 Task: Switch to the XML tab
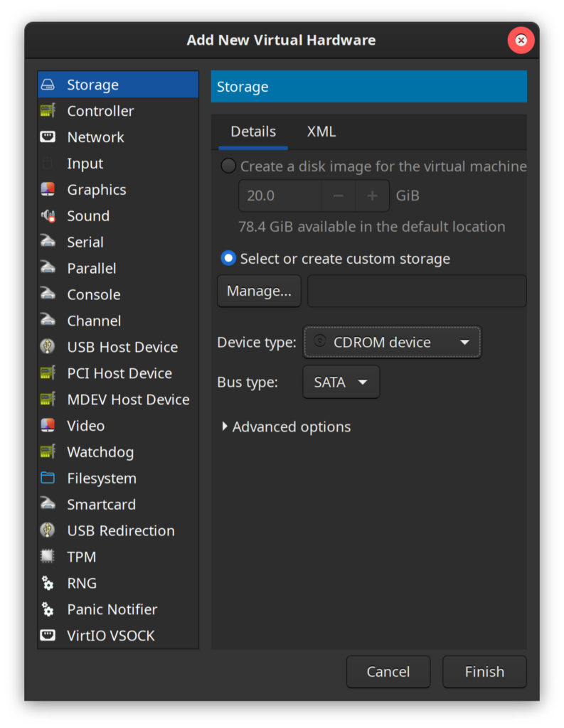click(x=321, y=132)
